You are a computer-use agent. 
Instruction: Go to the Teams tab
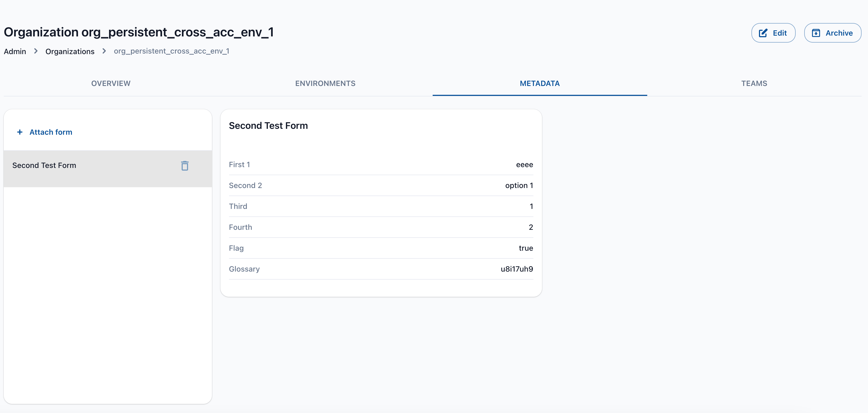point(754,83)
